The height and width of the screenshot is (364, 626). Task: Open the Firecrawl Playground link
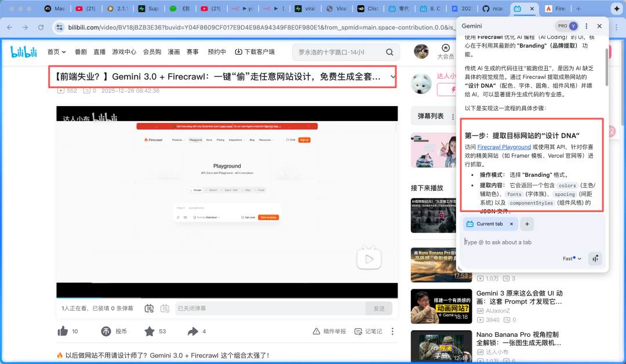coord(504,147)
